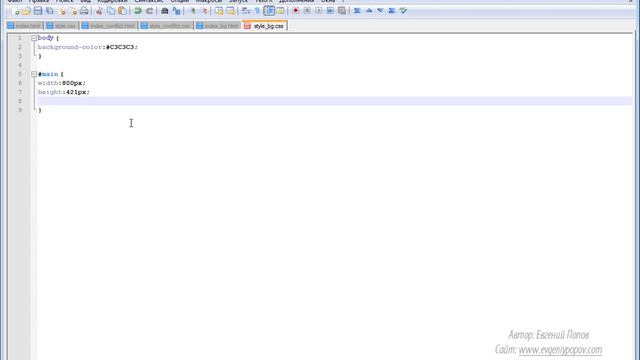Toggle synchronized vertical scrolling icon

click(x=219, y=11)
